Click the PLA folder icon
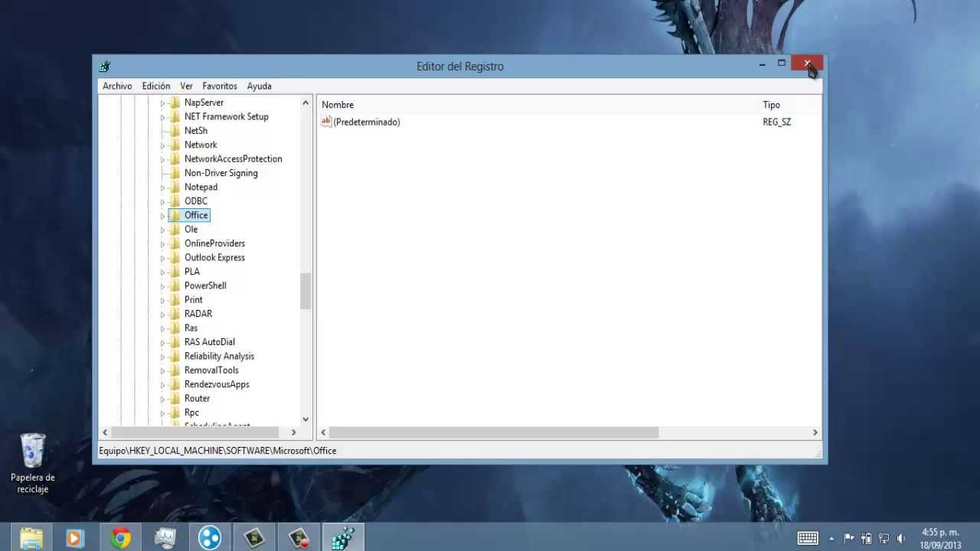 click(175, 272)
